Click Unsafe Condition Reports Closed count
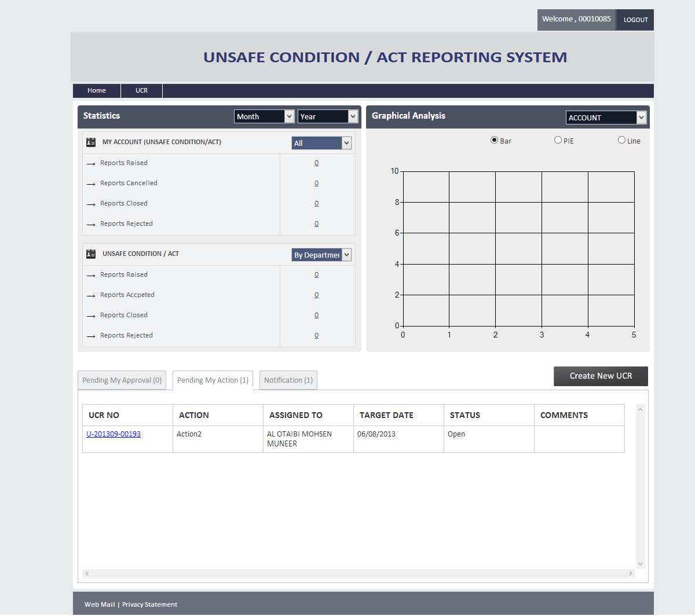 [316, 316]
